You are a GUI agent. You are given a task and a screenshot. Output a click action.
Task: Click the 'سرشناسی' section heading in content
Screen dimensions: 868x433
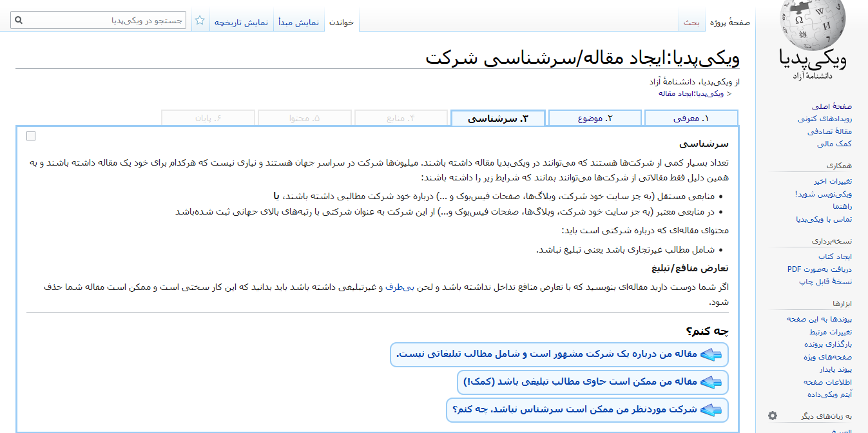[704, 144]
